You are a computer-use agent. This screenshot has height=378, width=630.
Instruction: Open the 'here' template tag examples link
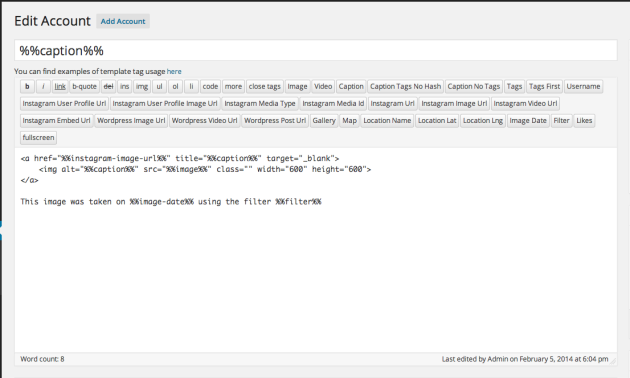pyautogui.click(x=174, y=71)
